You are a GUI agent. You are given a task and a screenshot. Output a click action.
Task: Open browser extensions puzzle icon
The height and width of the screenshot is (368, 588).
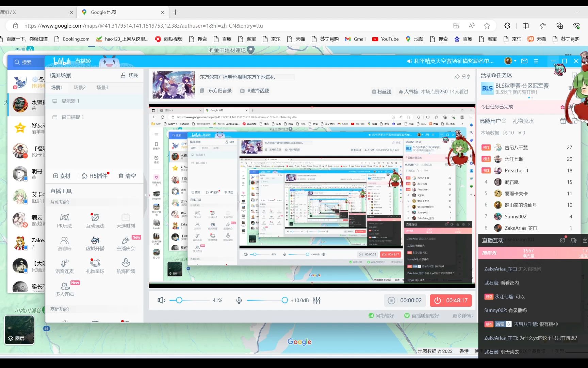507,26
